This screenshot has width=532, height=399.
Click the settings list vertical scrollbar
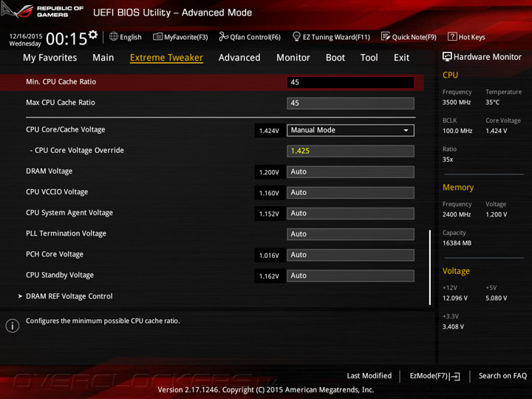point(430,267)
